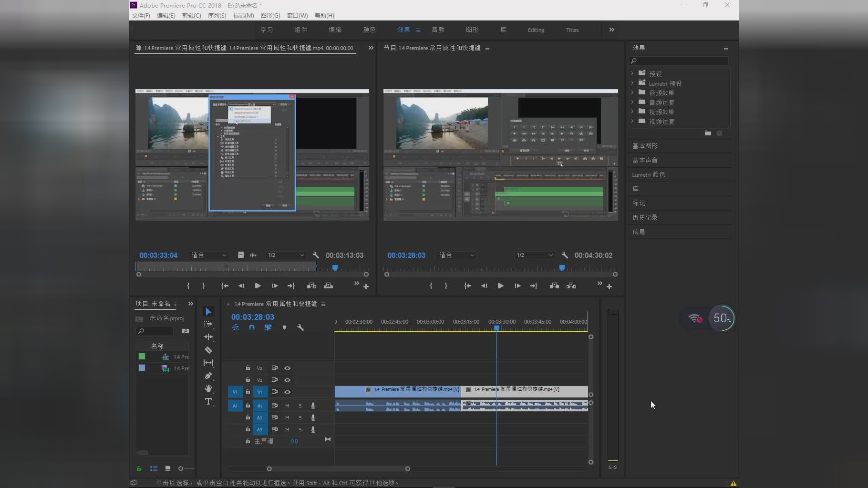Toggle lock on track V3
Screen dimensions: 868x488
[248, 368]
